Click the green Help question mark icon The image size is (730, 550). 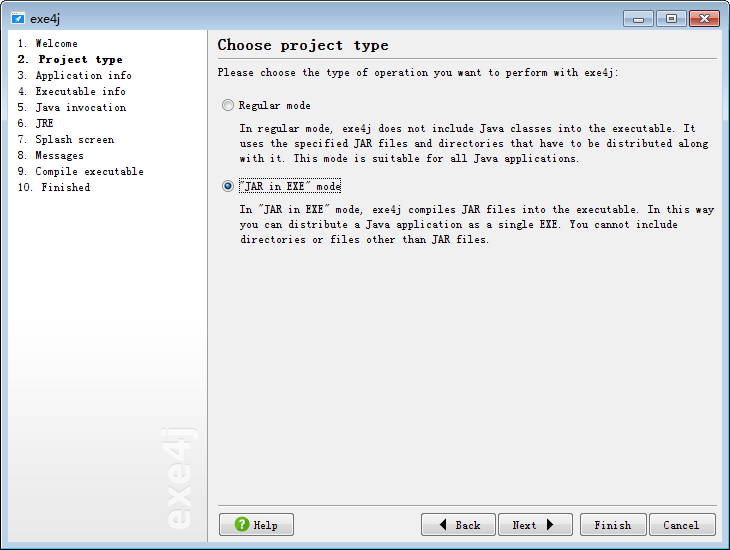point(242,525)
